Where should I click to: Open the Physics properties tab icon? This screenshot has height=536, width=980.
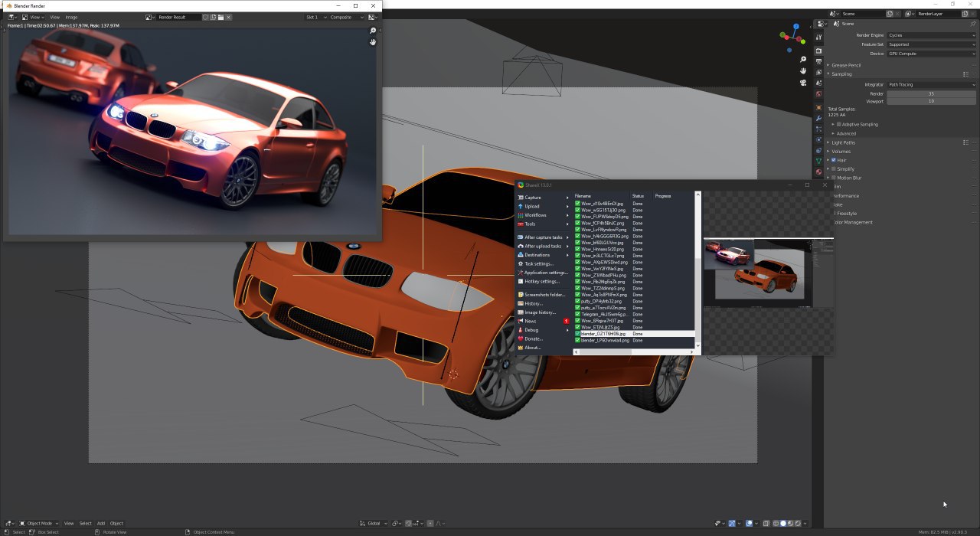point(818,140)
